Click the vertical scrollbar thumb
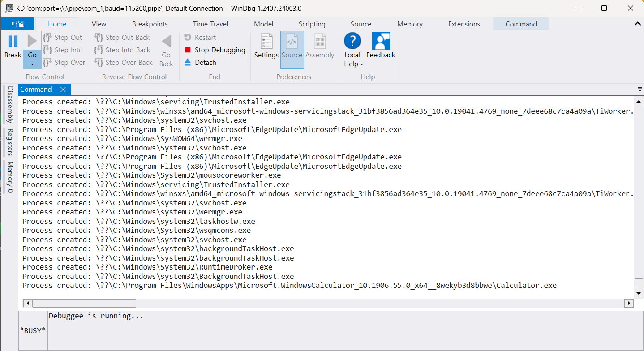This screenshot has width=644, height=351. click(639, 283)
